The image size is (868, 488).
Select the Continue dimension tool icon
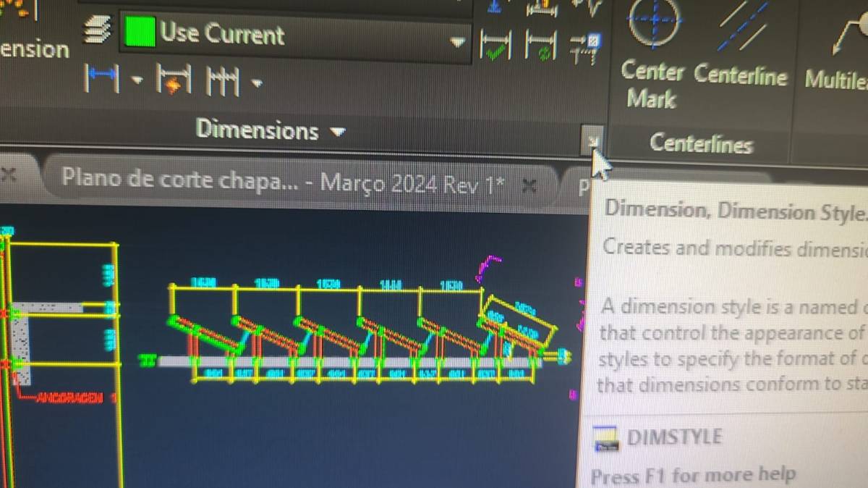[224, 80]
